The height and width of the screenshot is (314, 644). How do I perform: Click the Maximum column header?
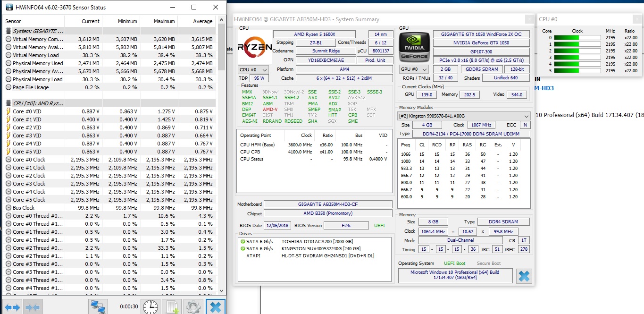click(159, 21)
